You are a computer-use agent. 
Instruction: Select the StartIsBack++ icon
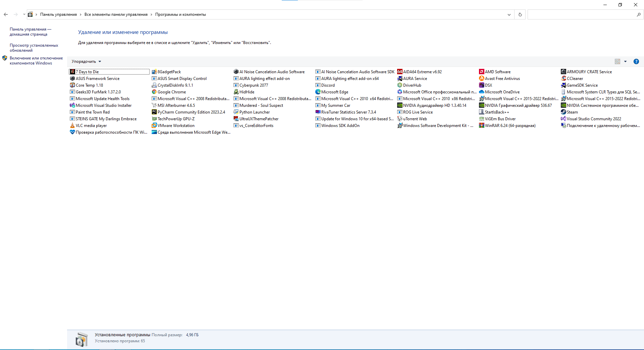pos(482,112)
